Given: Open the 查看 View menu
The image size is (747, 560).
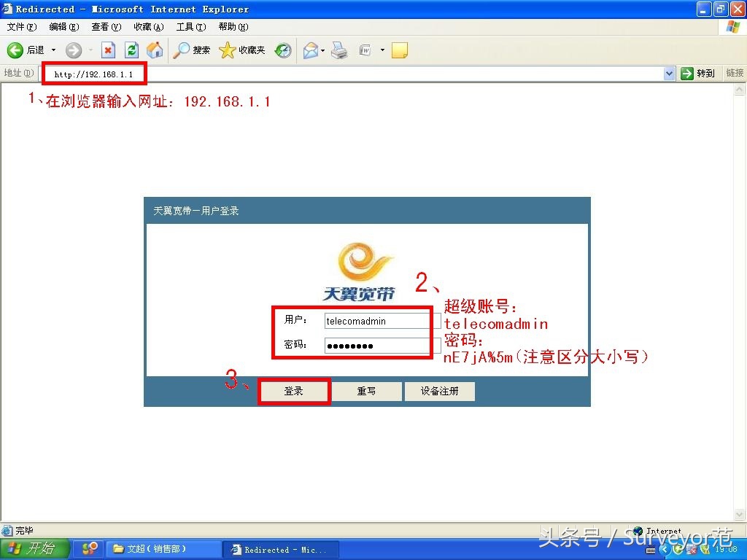Looking at the screenshot, I should [x=106, y=27].
